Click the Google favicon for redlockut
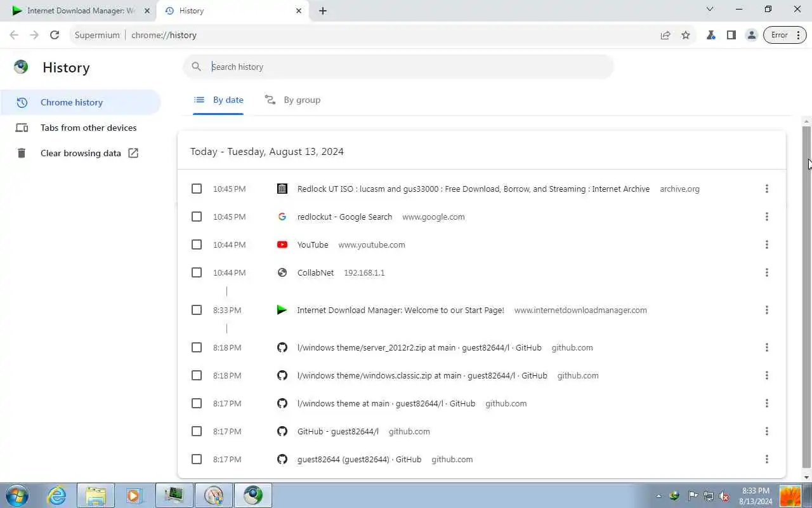The height and width of the screenshot is (508, 812). point(282,217)
